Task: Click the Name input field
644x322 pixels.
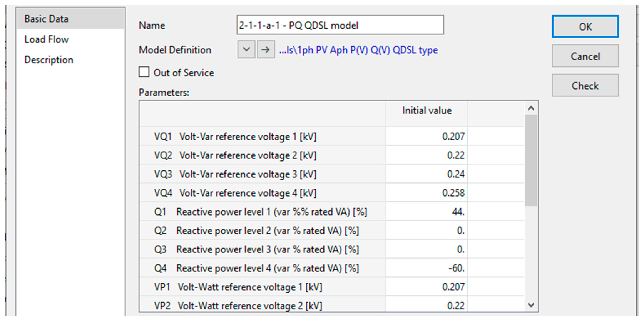Action: [340, 25]
